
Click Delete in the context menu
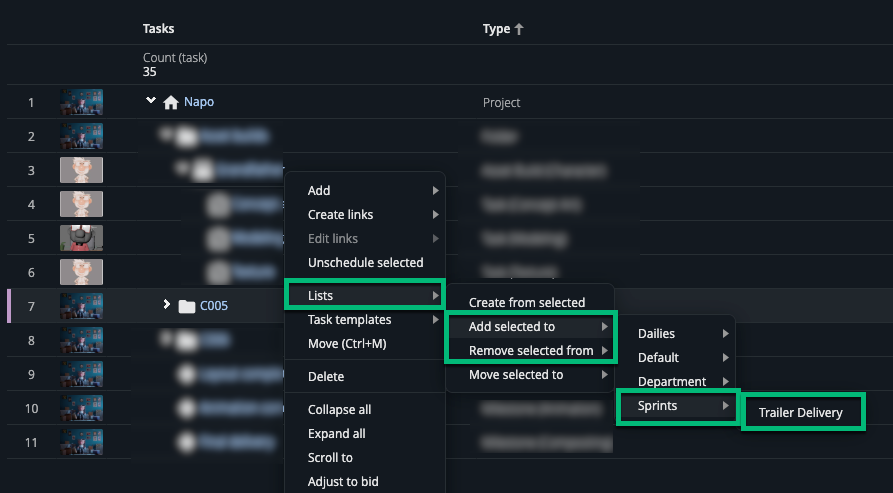pos(326,377)
